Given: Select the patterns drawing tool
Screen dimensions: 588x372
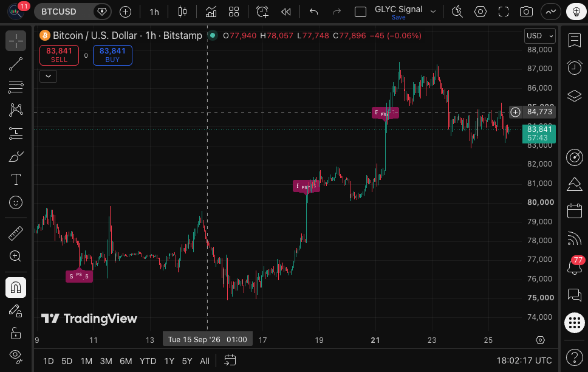Looking at the screenshot, I should click(16, 109).
